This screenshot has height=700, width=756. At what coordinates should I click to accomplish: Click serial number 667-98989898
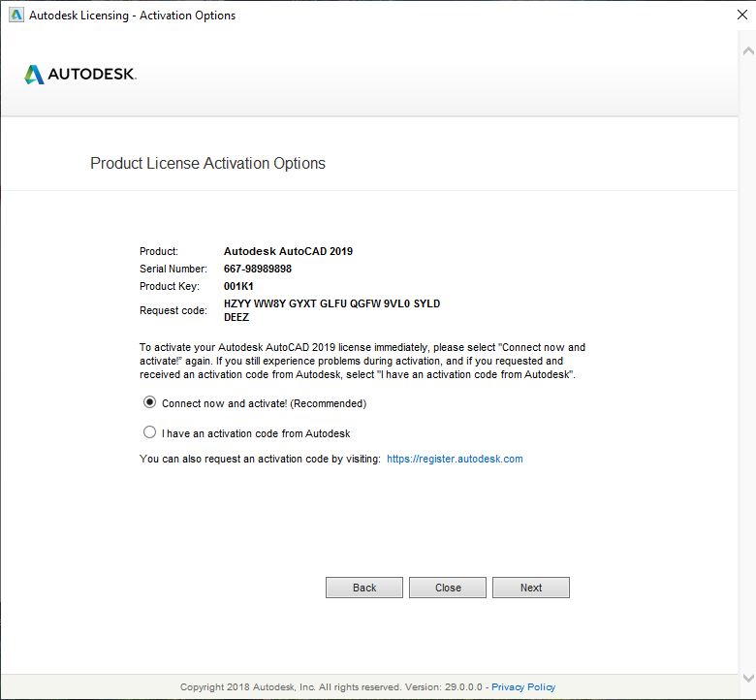coord(258,269)
